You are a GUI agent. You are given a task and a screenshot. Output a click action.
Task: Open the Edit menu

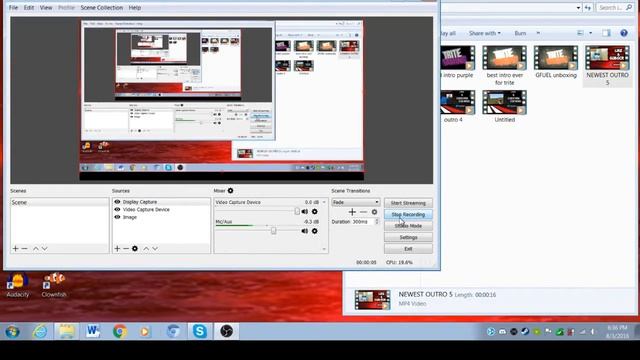(29, 7)
